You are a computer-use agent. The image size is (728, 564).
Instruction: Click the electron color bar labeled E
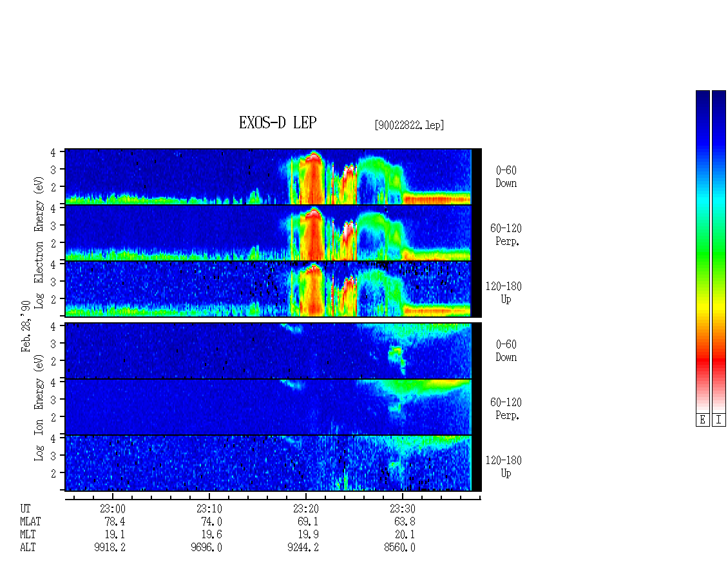702,251
